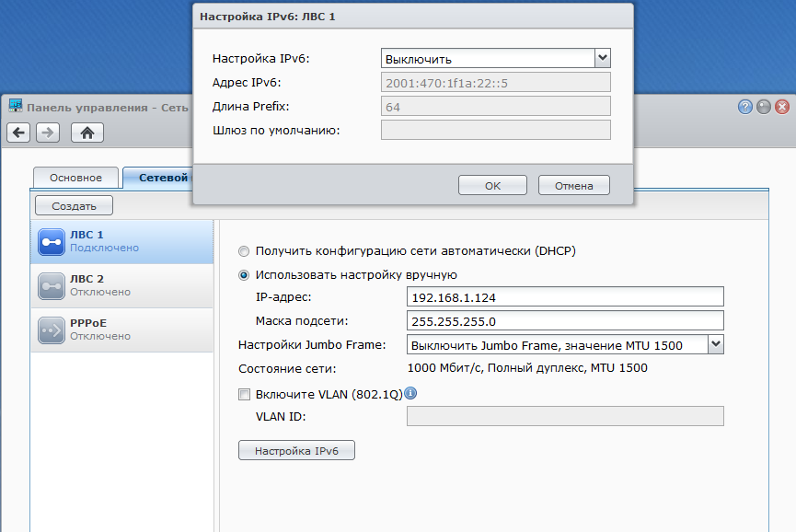The image size is (796, 532).
Task: Click the Маска подсети field
Action: point(565,321)
